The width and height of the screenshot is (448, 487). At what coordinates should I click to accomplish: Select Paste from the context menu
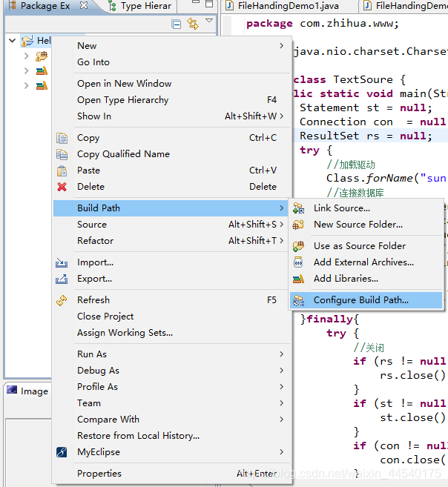pos(172,170)
